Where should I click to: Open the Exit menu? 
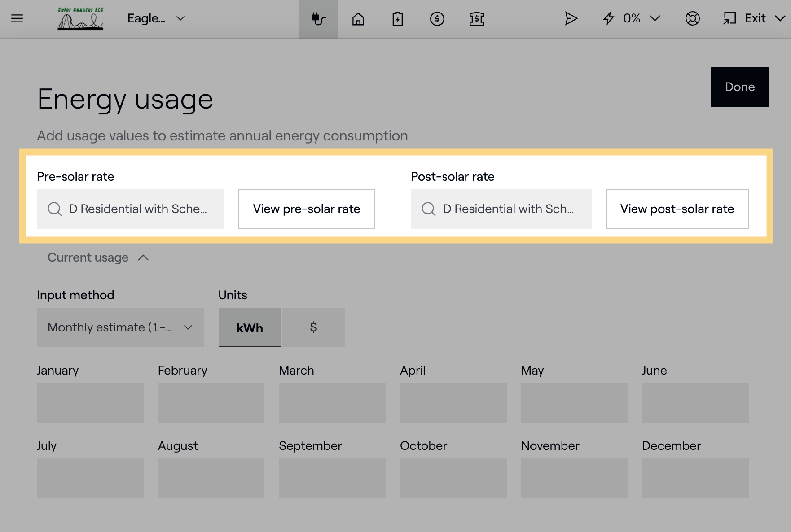754,18
